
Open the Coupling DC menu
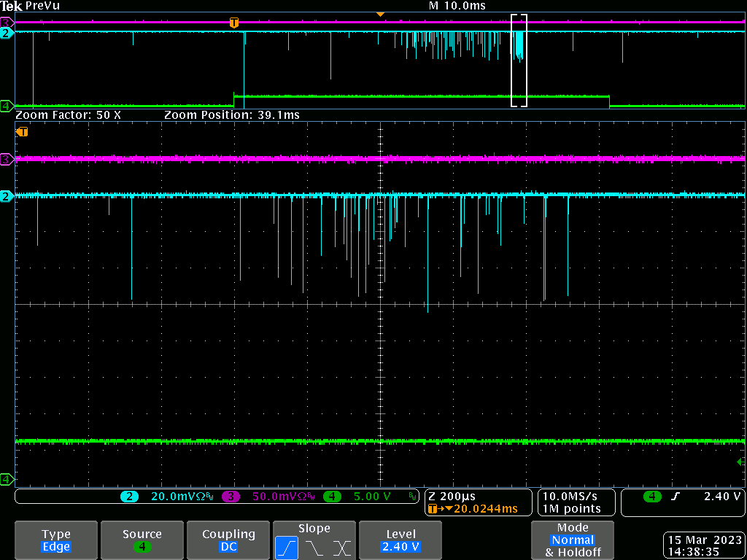coord(228,540)
